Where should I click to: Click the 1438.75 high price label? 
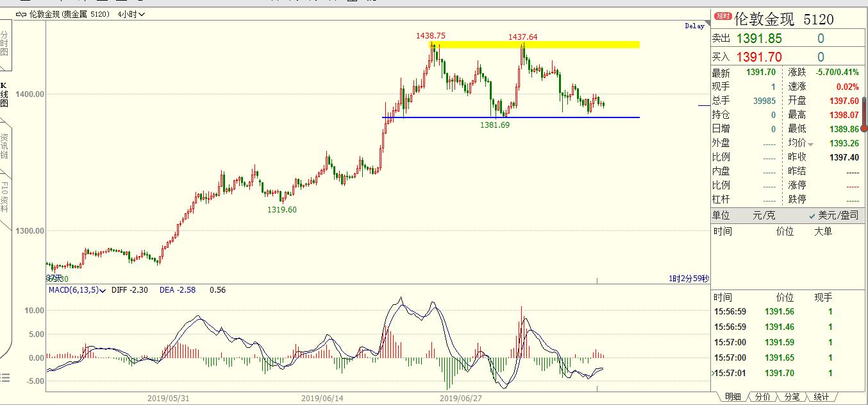click(x=431, y=37)
